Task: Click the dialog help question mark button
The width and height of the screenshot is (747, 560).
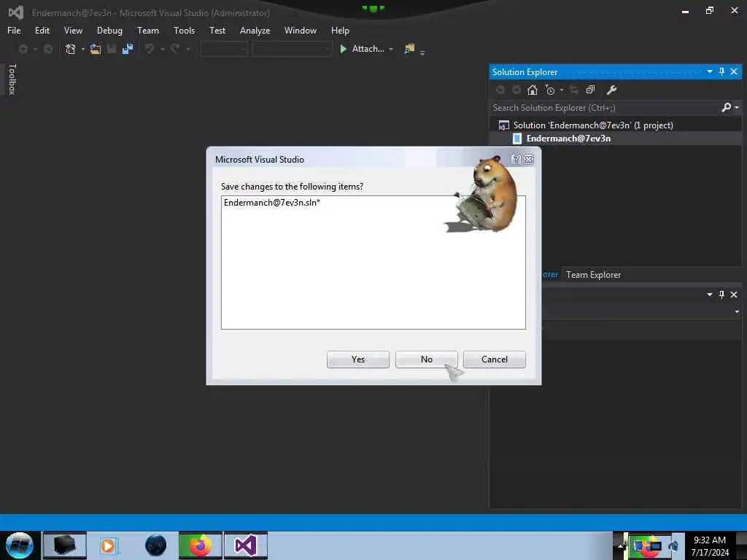Action: click(x=516, y=159)
